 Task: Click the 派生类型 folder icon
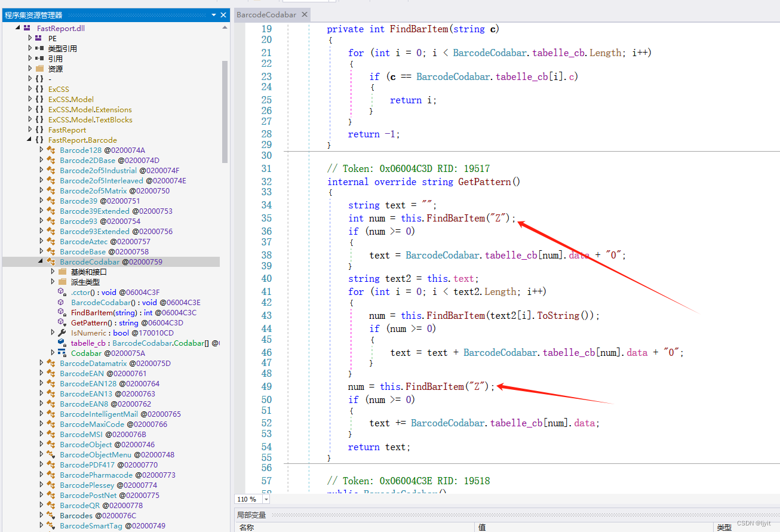tap(62, 282)
